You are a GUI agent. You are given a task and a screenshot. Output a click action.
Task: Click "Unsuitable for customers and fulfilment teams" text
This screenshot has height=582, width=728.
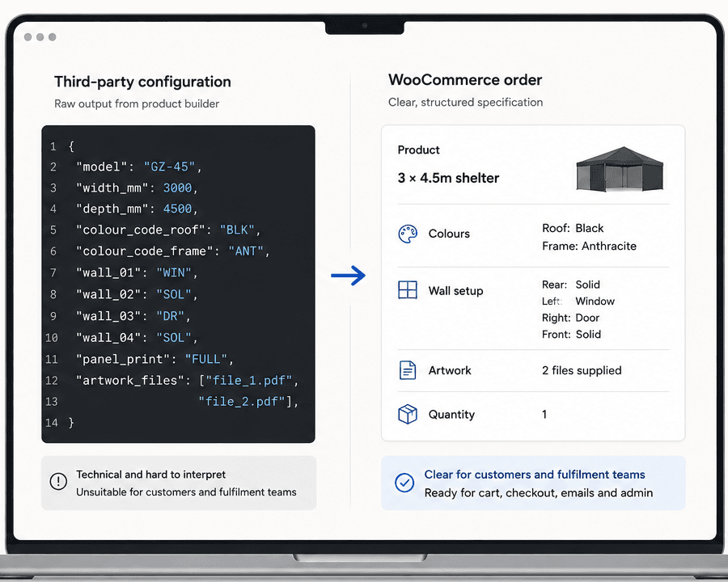pos(186,492)
